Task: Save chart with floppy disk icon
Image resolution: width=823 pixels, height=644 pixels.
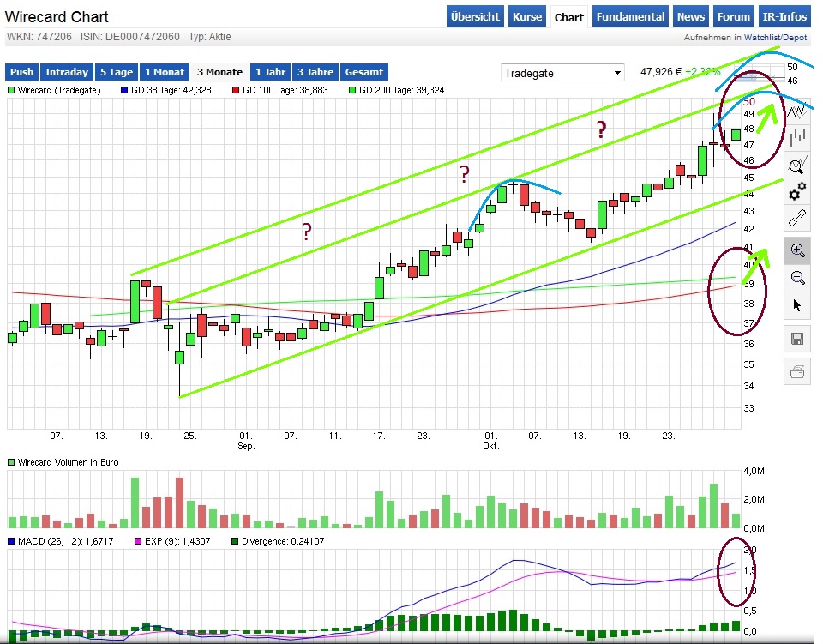Action: tap(797, 339)
